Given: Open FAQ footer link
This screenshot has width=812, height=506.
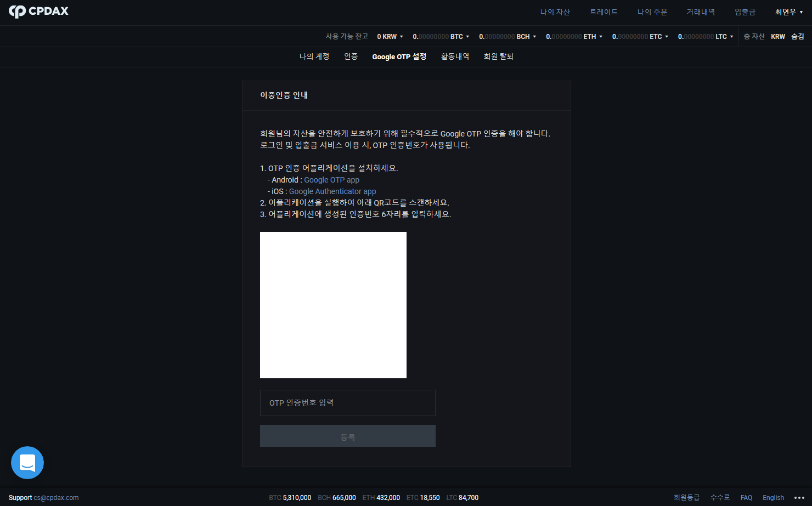Looking at the screenshot, I should click(746, 498).
